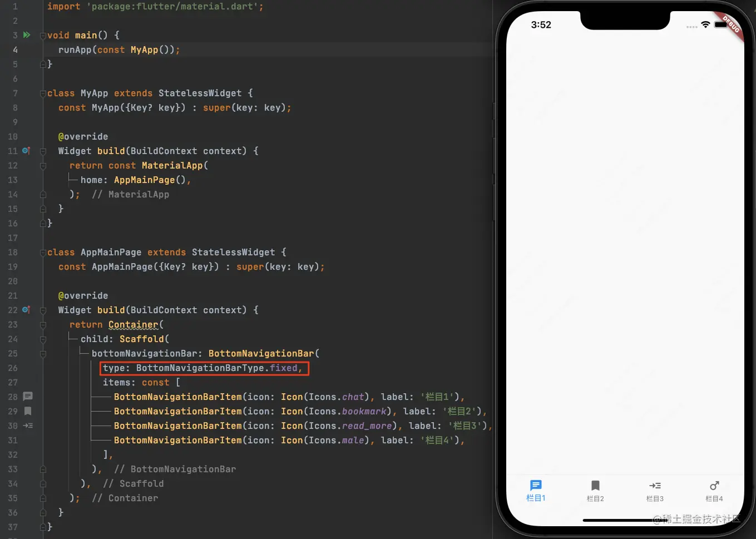Click 'Icons.male' on line 31
This screenshot has width=756, height=539.
tap(336, 440)
